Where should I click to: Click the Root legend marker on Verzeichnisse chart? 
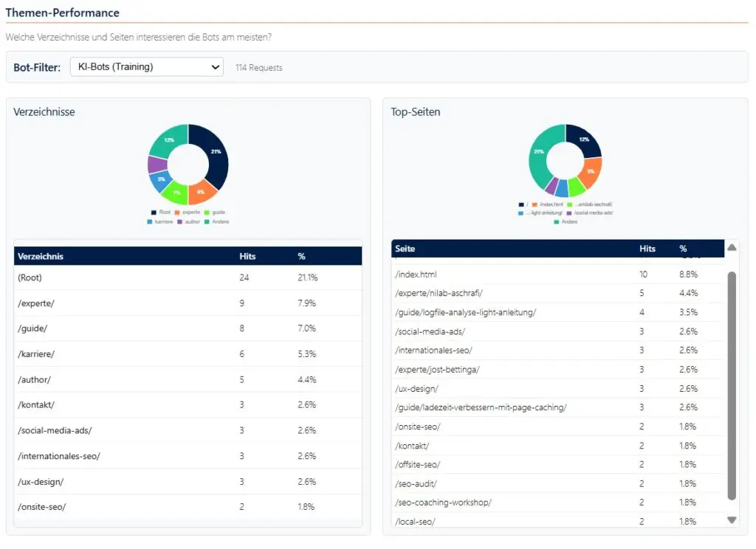tap(154, 212)
